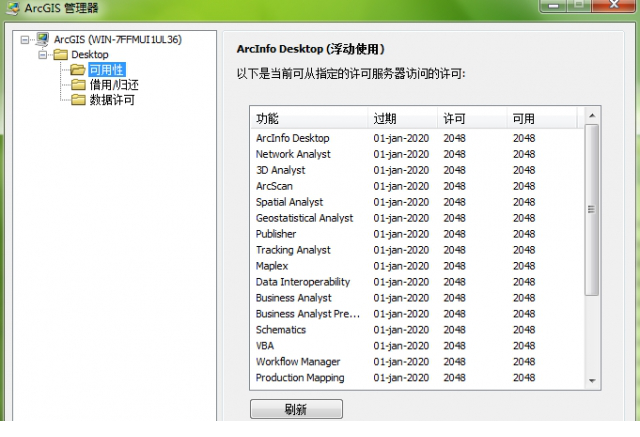Select the Workflow Manager row
The image size is (640, 437).
[x=417, y=362]
